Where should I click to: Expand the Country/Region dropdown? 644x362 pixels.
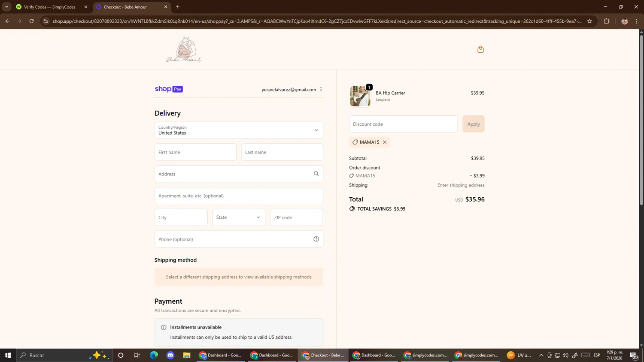239,130
